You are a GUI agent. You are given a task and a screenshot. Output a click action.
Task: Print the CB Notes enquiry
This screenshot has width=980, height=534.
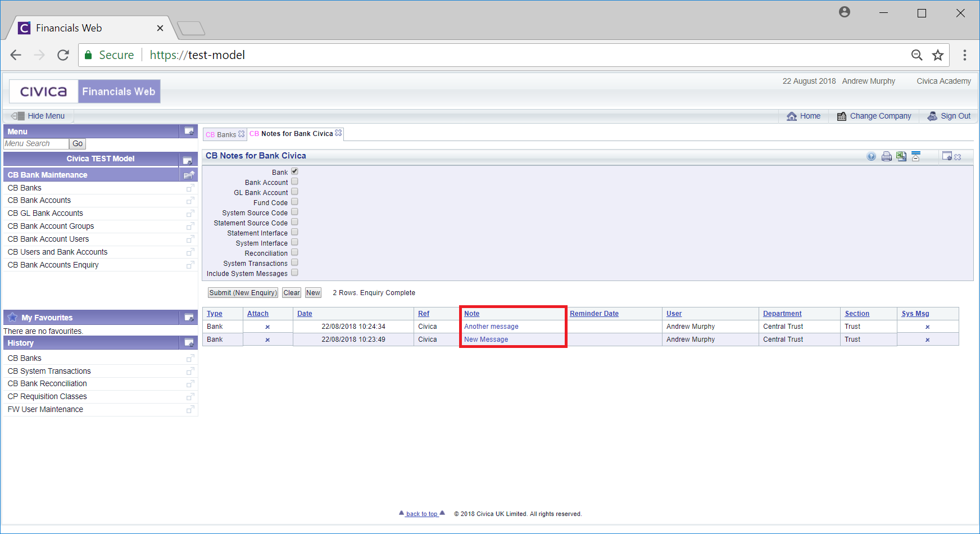[x=887, y=157]
